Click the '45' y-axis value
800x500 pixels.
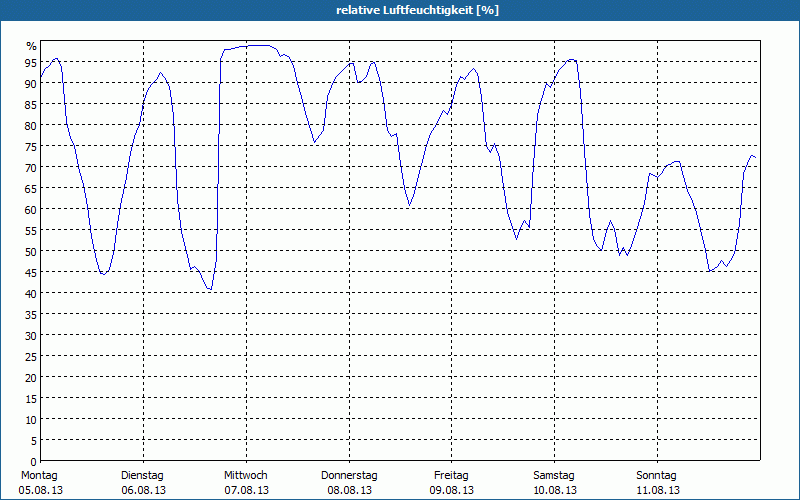coord(31,273)
